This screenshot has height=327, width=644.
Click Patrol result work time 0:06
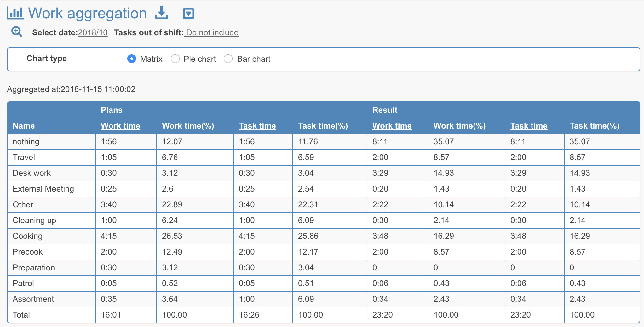[380, 283]
